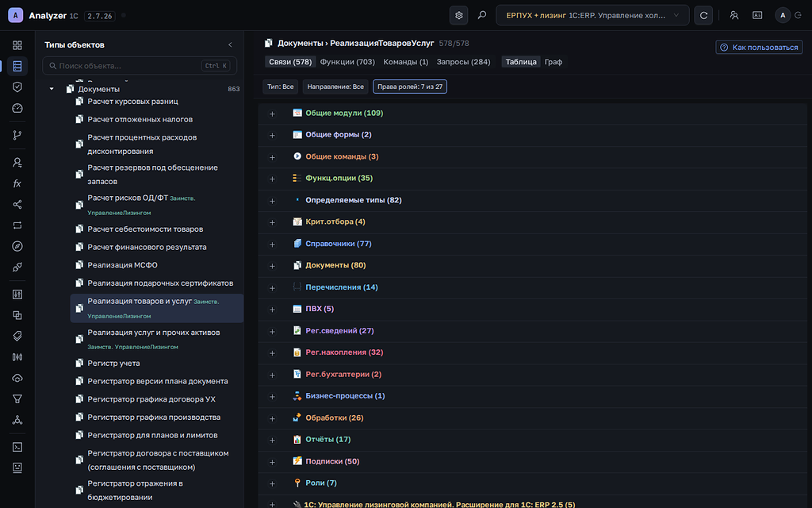Viewport: 812px width, 508px height.
Task: Click the settings gear icon in header
Action: (459, 16)
